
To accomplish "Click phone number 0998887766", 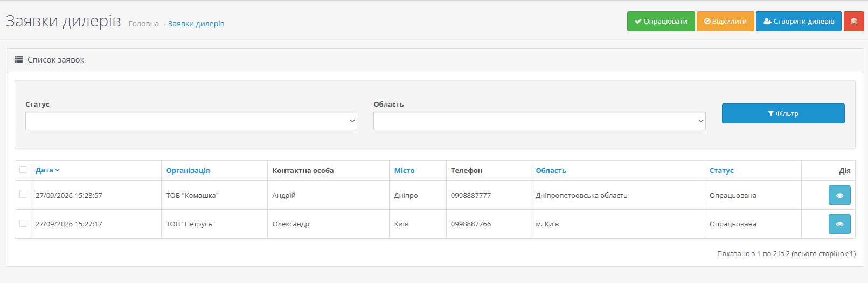I will pyautogui.click(x=471, y=224).
